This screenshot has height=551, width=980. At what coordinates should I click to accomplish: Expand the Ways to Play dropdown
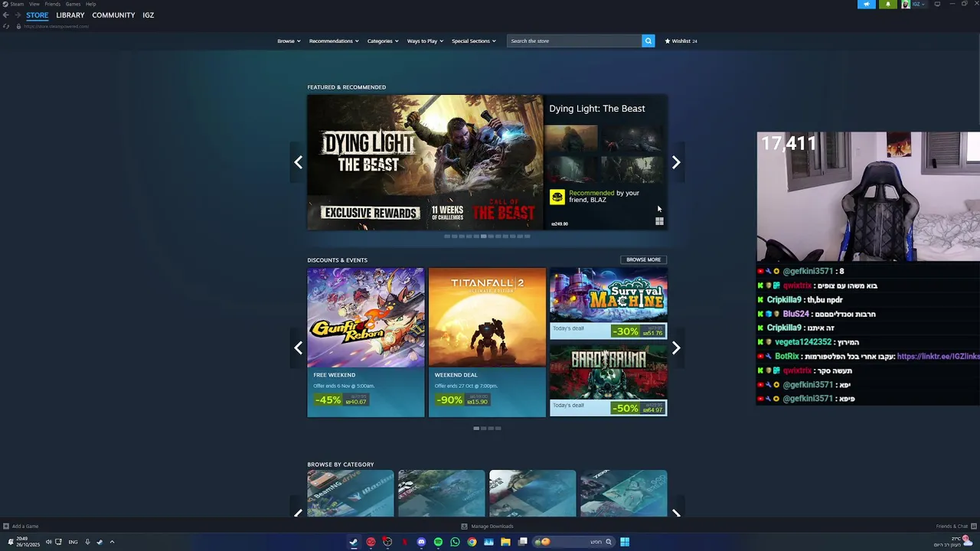425,41
